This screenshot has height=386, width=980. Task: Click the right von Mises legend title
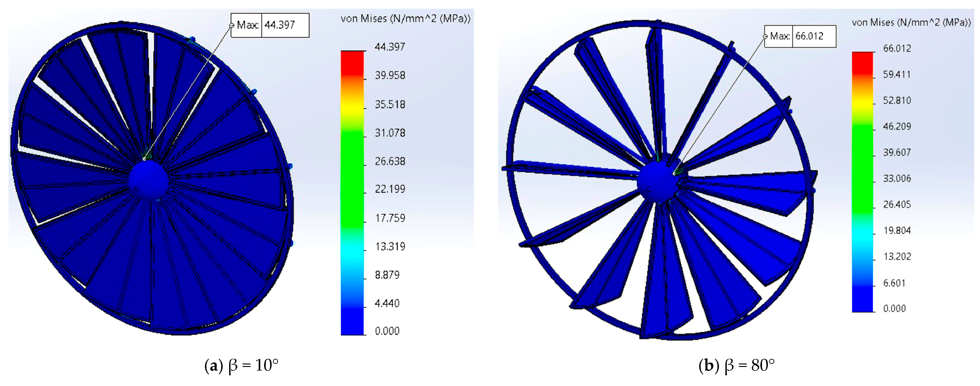point(911,22)
